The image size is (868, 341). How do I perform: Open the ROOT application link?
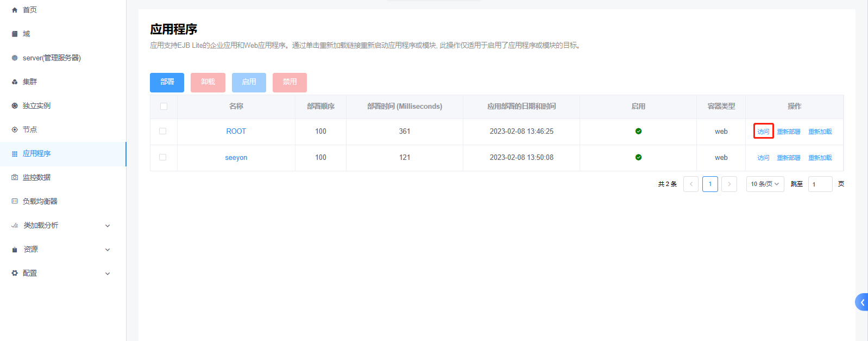pyautogui.click(x=236, y=131)
